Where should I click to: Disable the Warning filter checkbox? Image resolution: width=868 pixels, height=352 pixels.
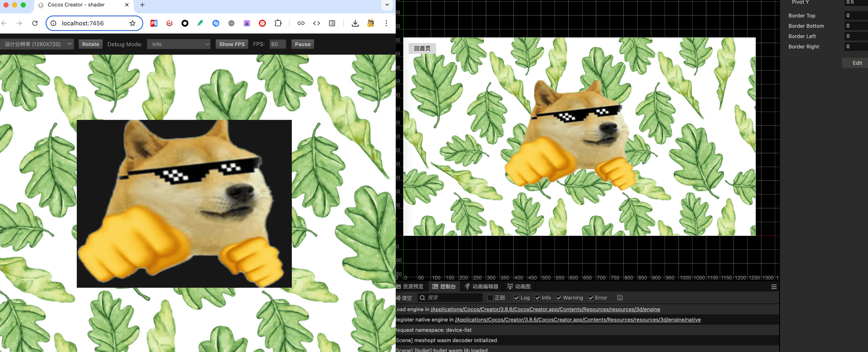coord(559,298)
